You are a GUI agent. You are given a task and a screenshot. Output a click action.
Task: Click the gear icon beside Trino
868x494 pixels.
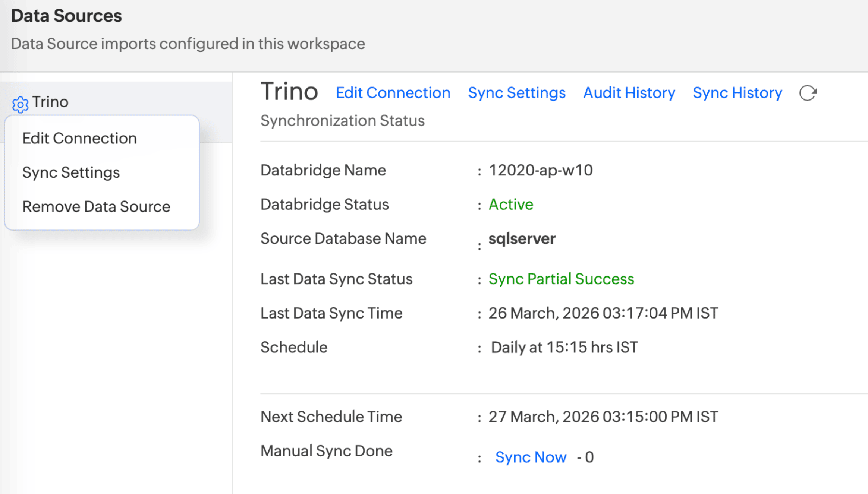point(20,104)
